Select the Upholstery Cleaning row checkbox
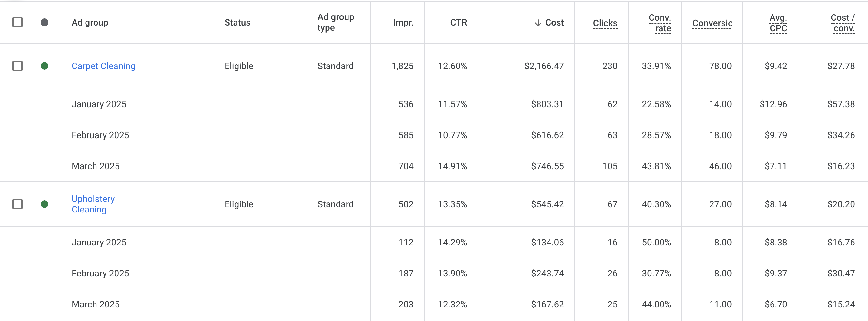Screen dimensions: 868x321 coord(17,204)
